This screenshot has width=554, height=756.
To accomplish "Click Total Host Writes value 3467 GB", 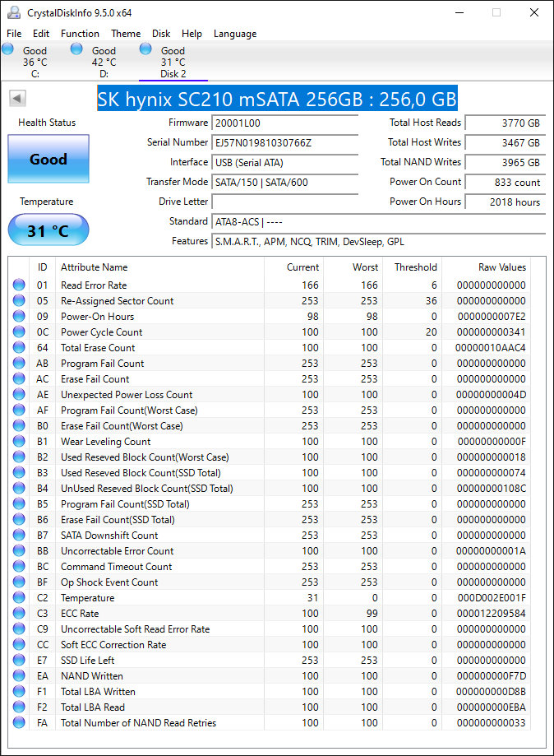I will (x=506, y=142).
